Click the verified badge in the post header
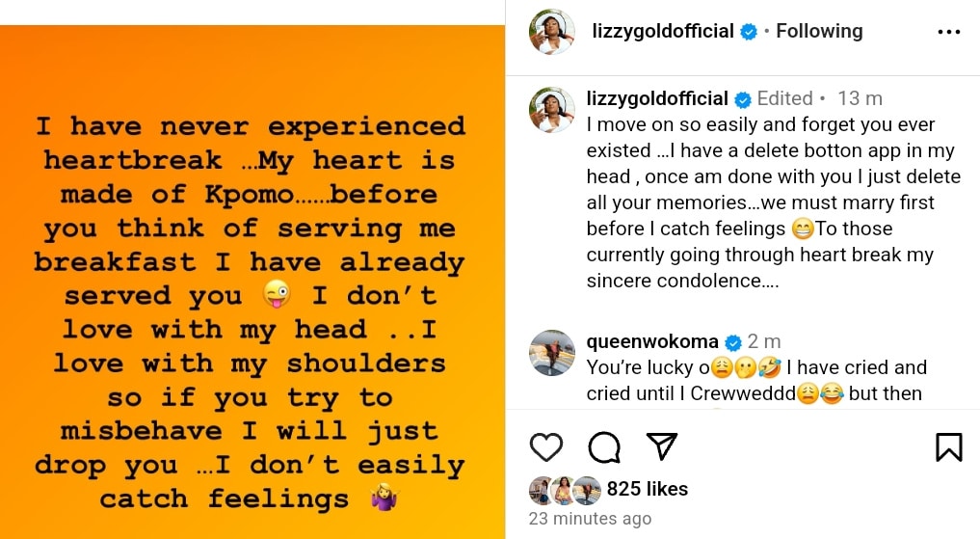This screenshot has height=539, width=980. tap(749, 32)
